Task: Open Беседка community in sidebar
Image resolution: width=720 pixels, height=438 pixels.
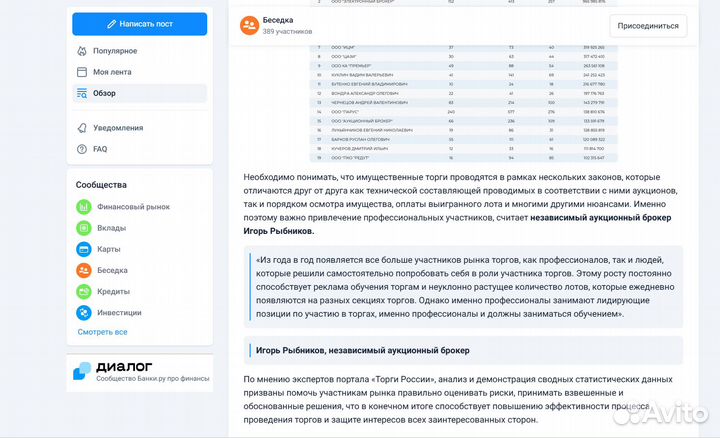Action: point(112,270)
